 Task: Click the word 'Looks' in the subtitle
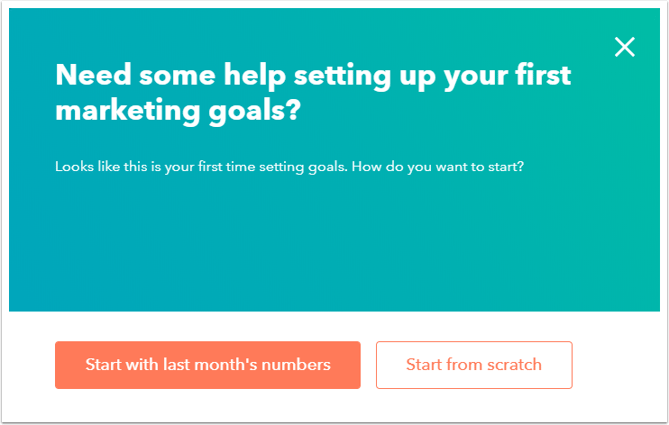(x=74, y=166)
